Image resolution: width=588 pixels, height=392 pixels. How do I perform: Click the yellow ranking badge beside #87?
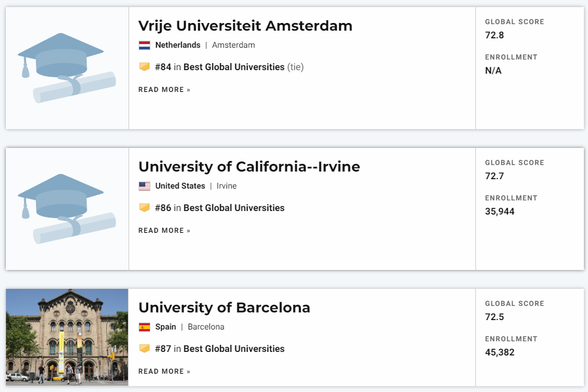(x=144, y=348)
